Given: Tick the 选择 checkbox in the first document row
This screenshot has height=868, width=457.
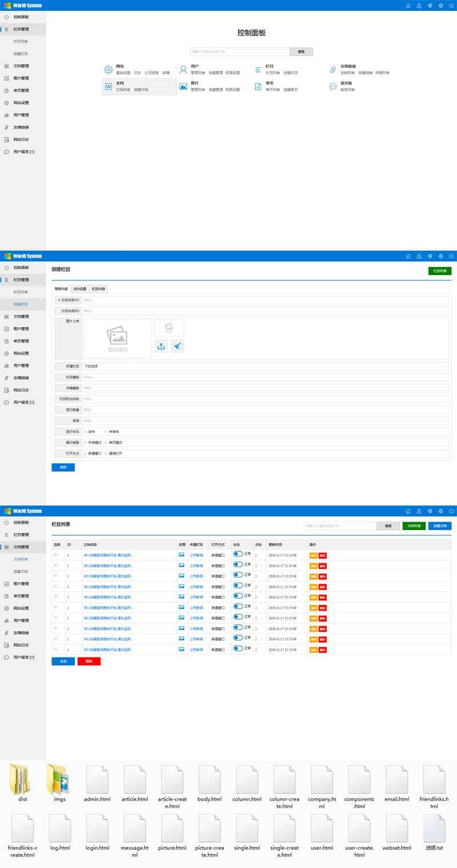Looking at the screenshot, I should pos(55,555).
